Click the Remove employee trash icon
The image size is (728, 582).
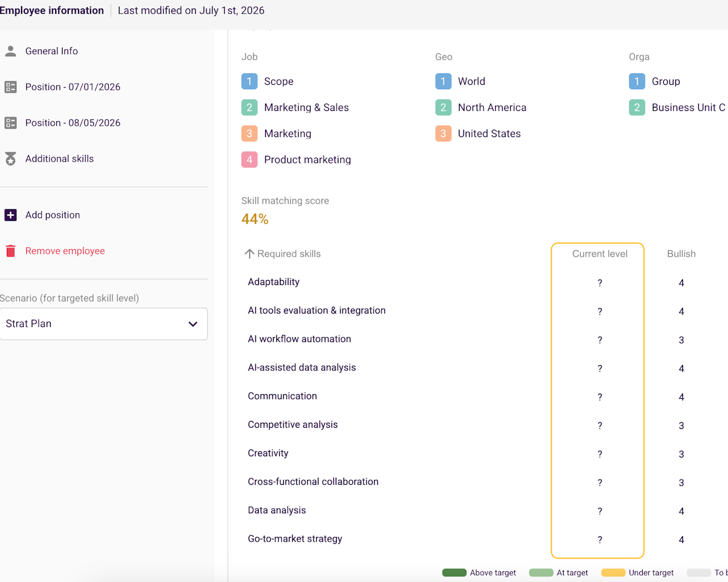(10, 251)
